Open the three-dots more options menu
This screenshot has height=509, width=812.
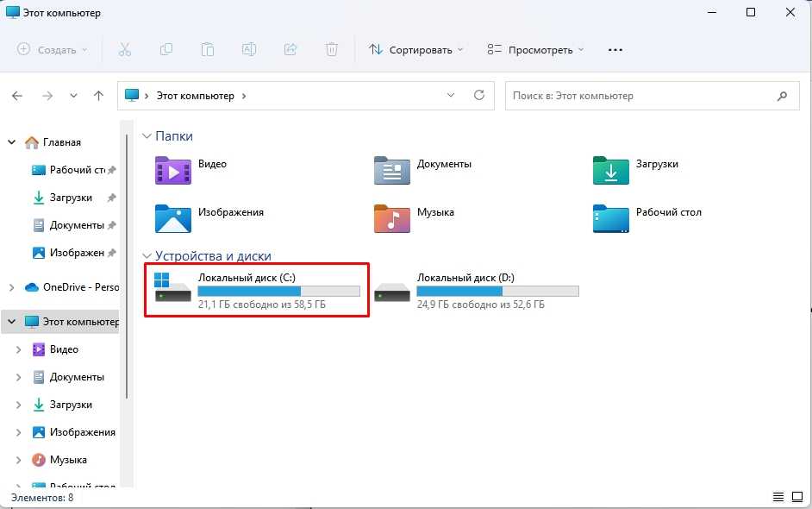[615, 49]
